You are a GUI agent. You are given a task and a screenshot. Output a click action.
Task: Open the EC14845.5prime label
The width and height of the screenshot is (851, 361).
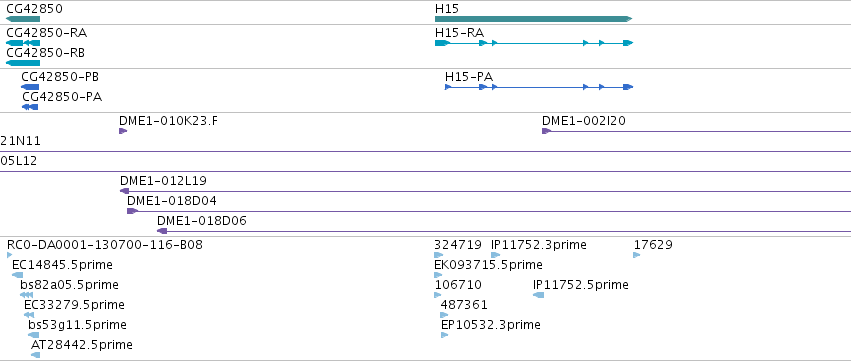(62, 265)
